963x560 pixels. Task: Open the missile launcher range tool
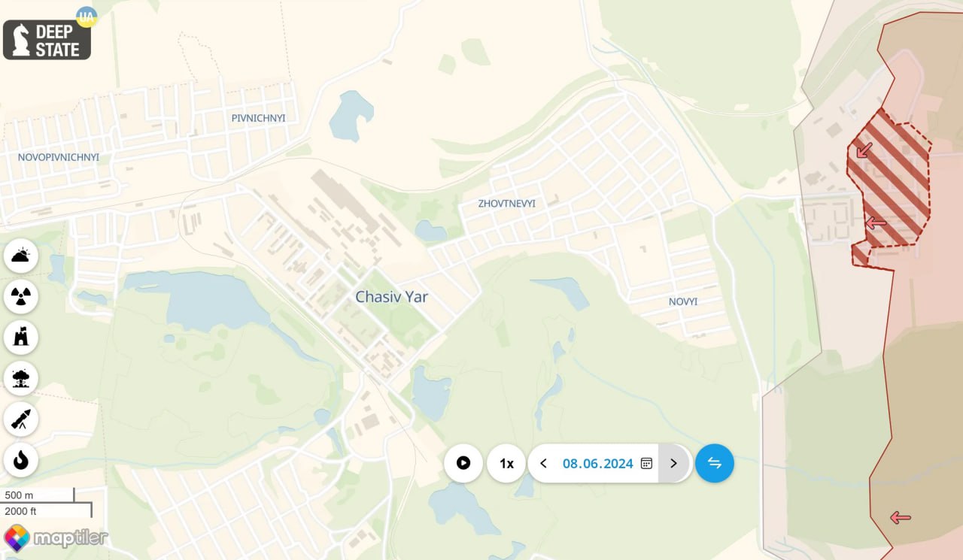pyautogui.click(x=21, y=419)
